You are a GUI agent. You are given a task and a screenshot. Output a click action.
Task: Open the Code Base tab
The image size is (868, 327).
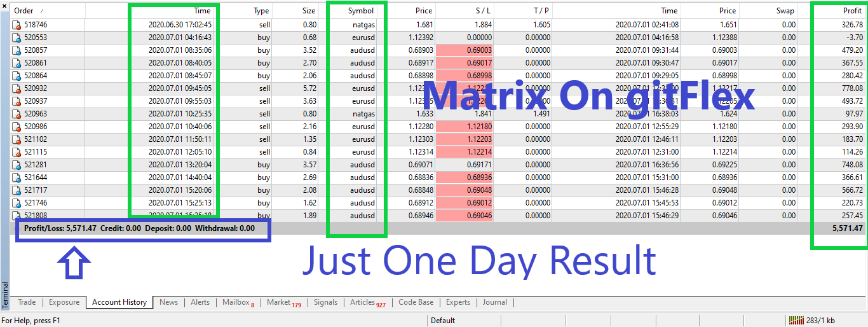tap(416, 302)
